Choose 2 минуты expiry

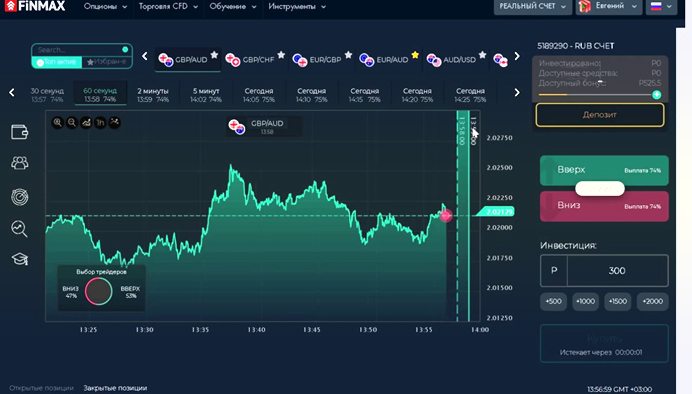point(153,94)
